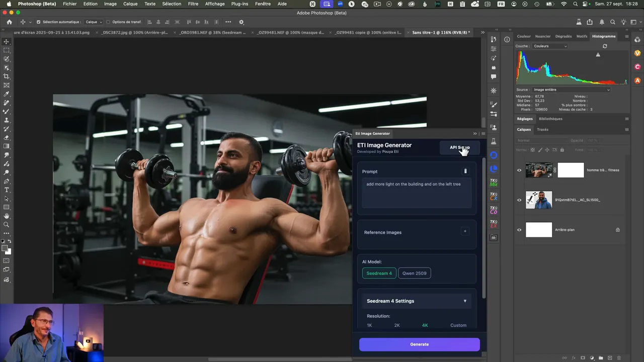Uncheck the Sélection automatique checkbox
The height and width of the screenshot is (362, 644).
[x=39, y=22]
